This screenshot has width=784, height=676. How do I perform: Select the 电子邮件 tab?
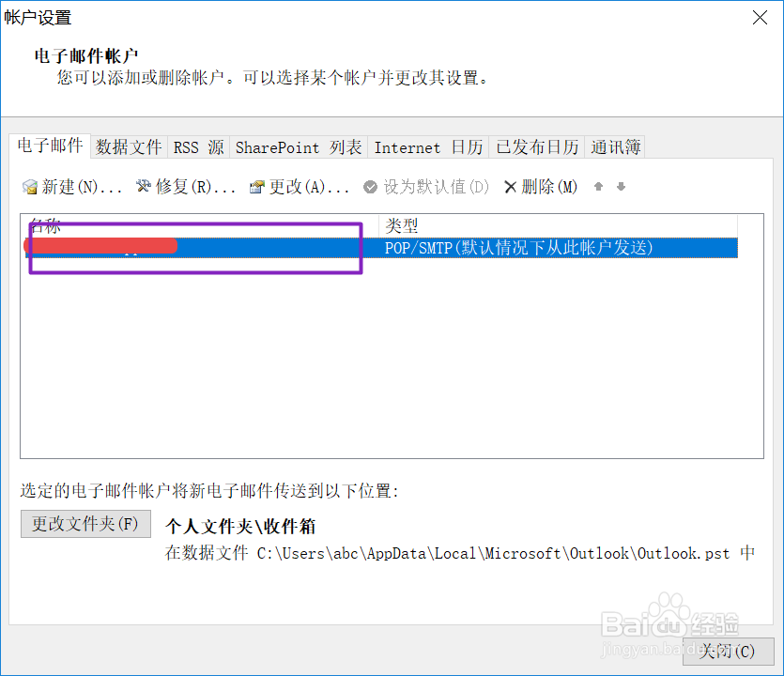click(x=50, y=146)
